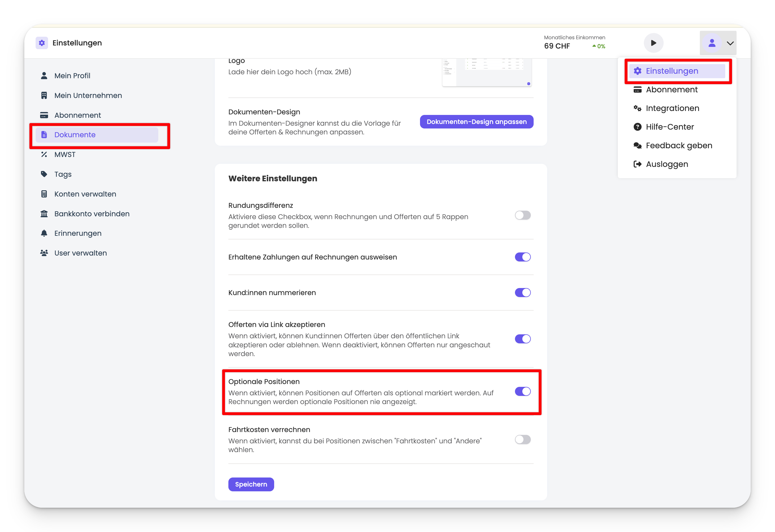Click the MWST percent icon

coord(44,154)
